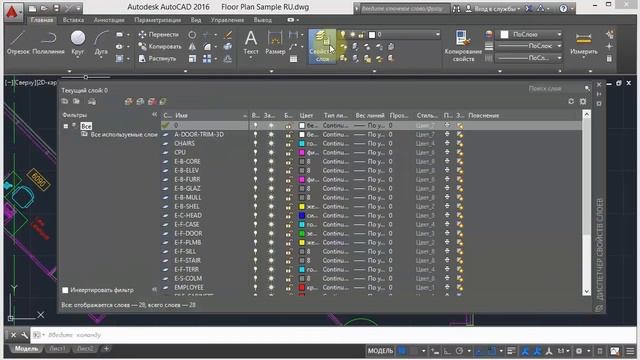640x360 pixels.
Task: Select the Полилиния polyline tool
Action: (48, 43)
